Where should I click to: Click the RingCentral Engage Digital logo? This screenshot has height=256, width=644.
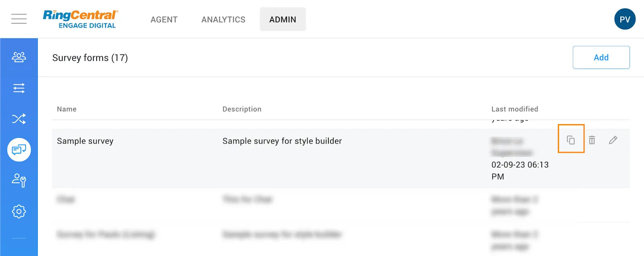[80, 19]
